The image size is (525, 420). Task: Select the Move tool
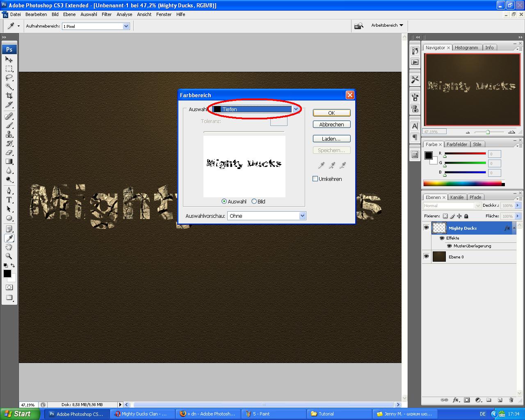coord(9,60)
